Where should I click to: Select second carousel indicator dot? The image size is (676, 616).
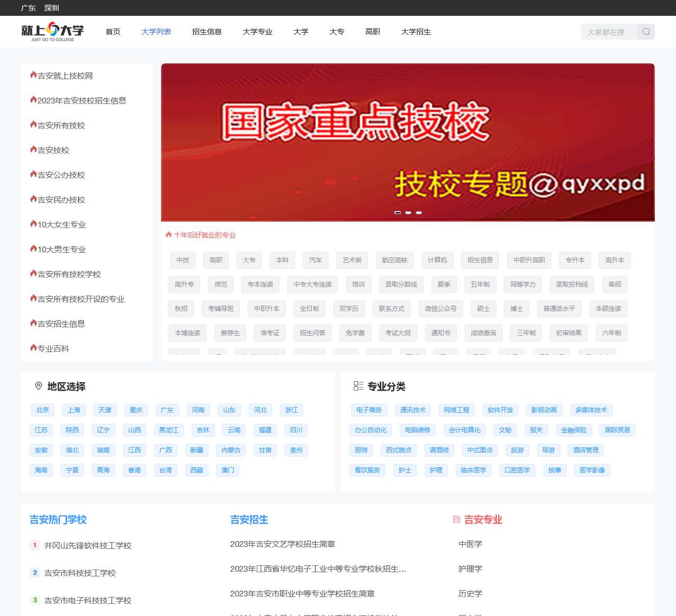408,213
